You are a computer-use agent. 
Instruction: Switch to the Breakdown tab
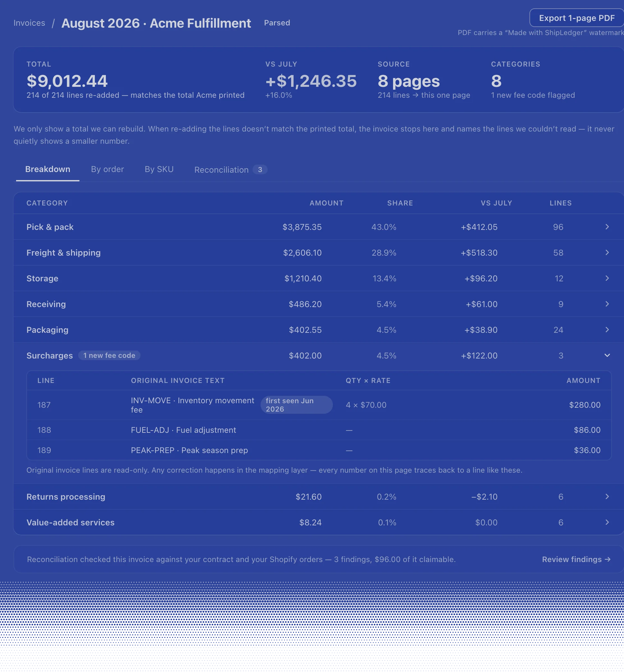(48, 169)
